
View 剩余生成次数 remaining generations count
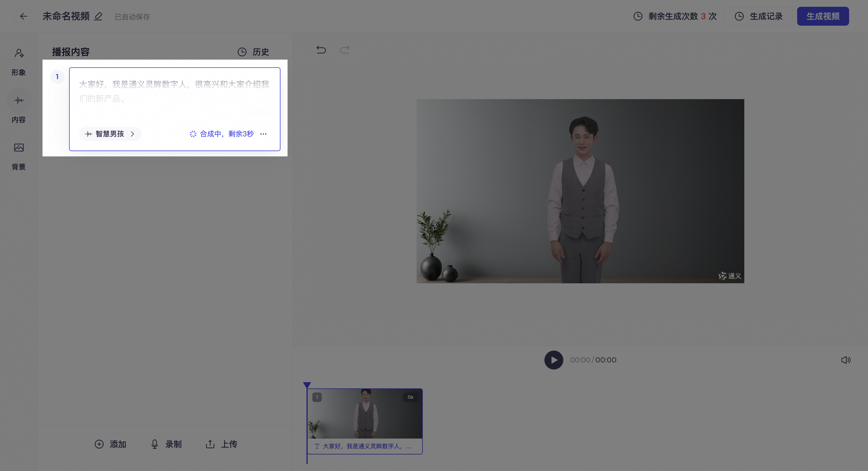(x=675, y=16)
